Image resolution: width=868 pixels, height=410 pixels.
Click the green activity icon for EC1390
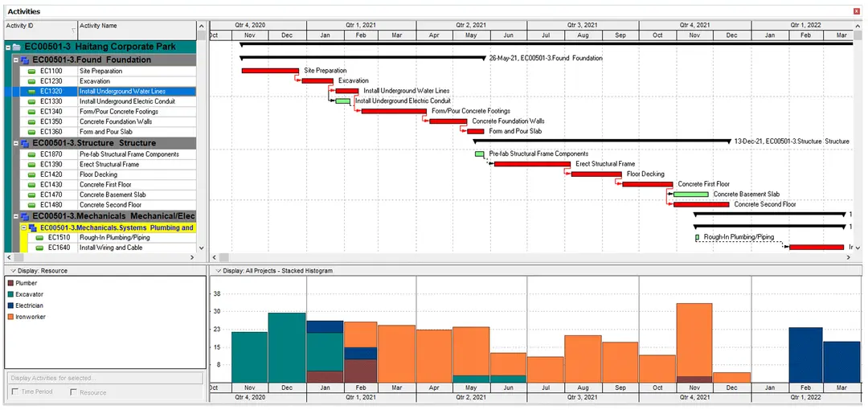point(31,165)
